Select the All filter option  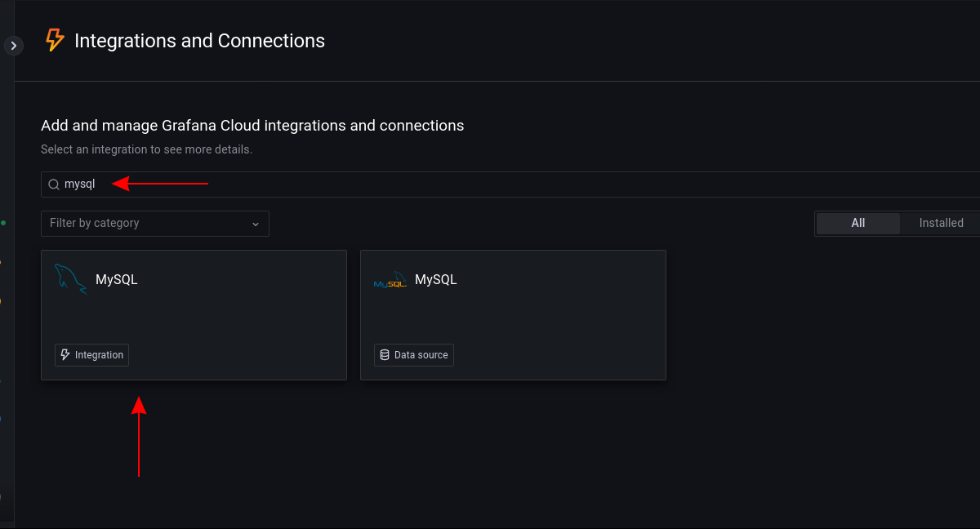tap(857, 223)
